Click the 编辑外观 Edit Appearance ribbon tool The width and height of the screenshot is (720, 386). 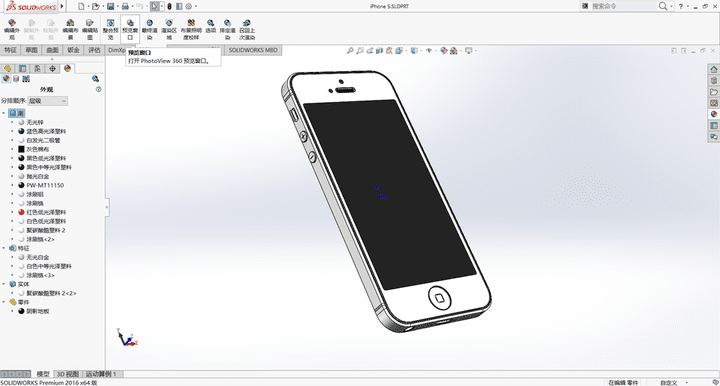click(12, 29)
